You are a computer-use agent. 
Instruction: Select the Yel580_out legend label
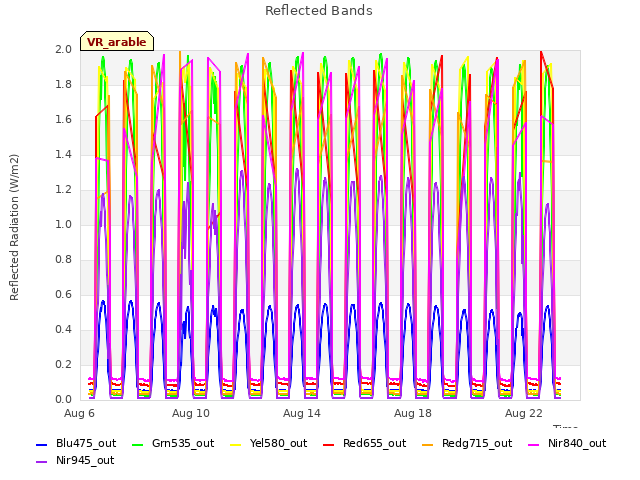click(x=278, y=444)
